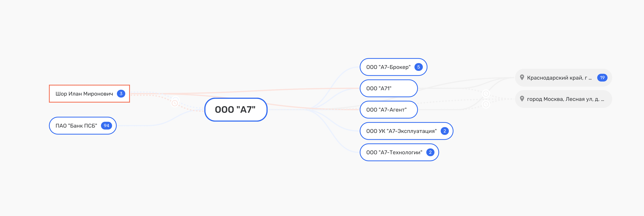
Task: Open the ООО "А7-Брокер" node
Action: coord(388,67)
